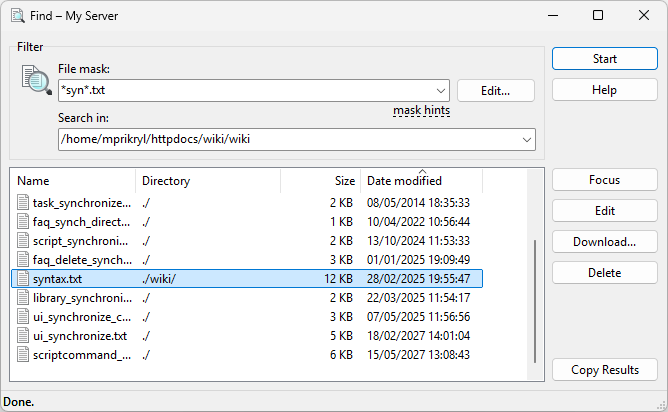
Task: Click the Edit... button beside file mask
Action: (x=495, y=90)
